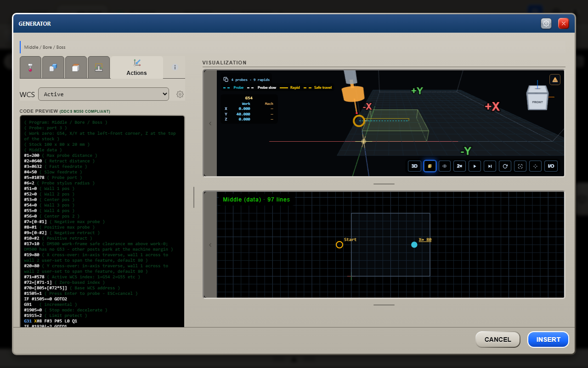Toggle the 3D view mode

coord(414,166)
